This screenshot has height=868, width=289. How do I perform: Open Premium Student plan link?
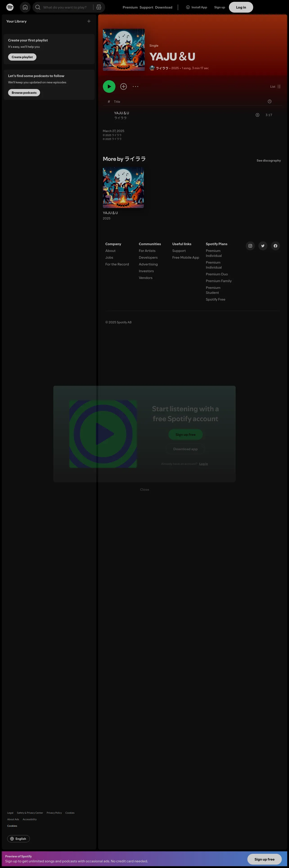coord(213,290)
